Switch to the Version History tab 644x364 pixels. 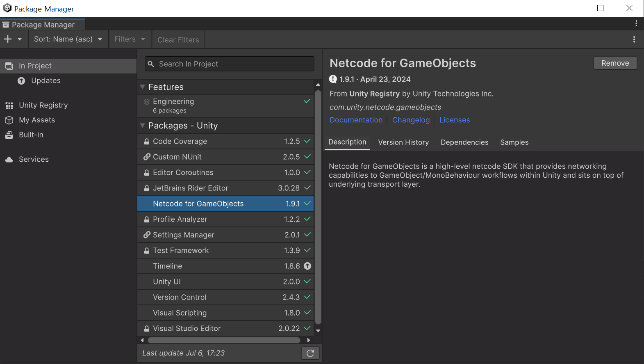(403, 142)
